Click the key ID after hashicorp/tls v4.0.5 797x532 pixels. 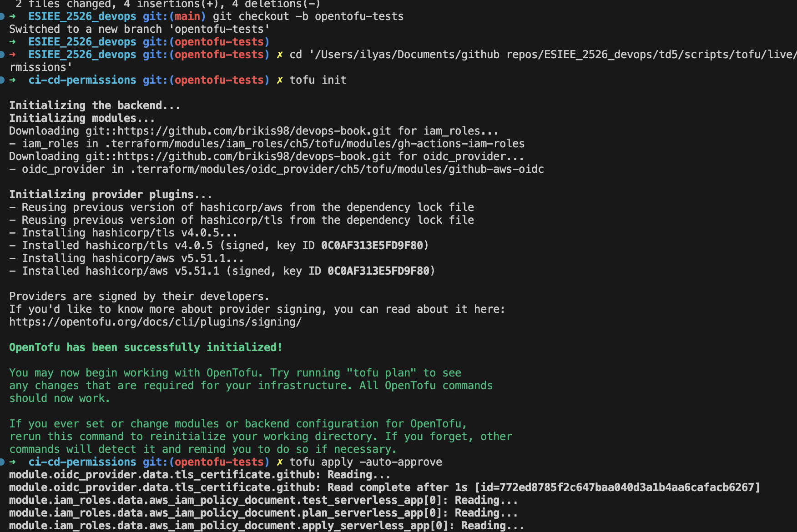372,246
